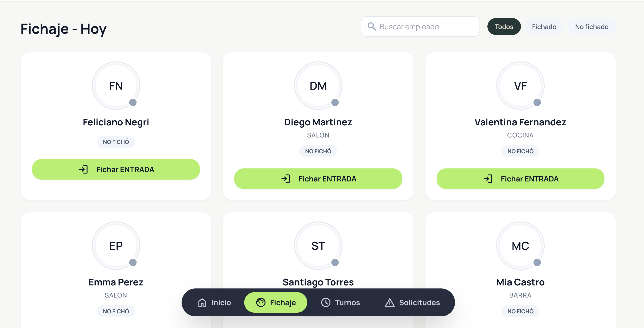
Task: Click the FN avatar circle
Action: [116, 86]
